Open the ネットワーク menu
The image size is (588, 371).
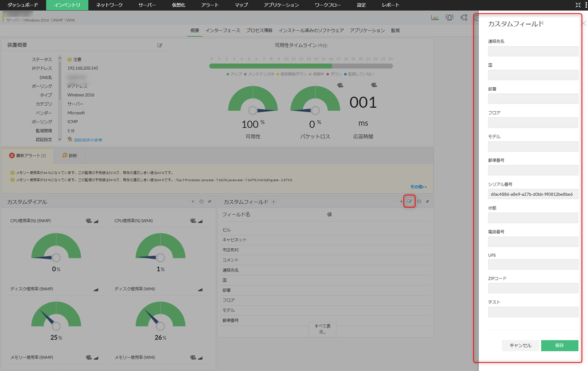pyautogui.click(x=109, y=5)
